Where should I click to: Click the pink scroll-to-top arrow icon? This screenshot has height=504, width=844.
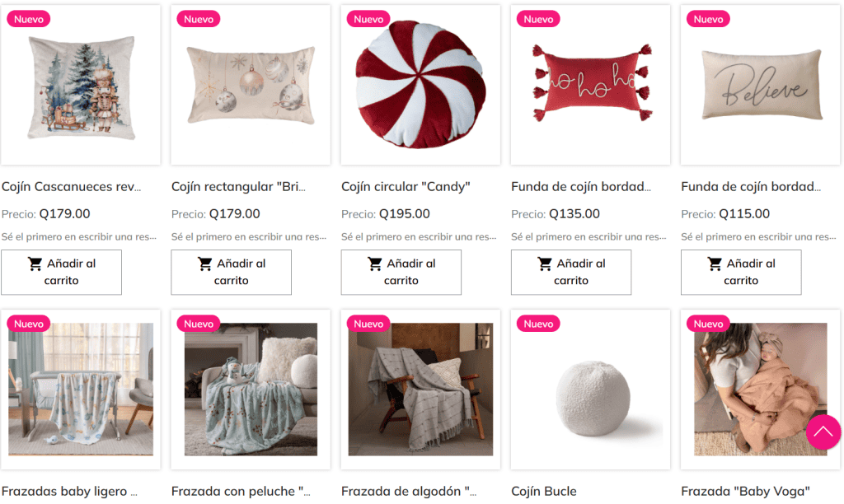(823, 432)
